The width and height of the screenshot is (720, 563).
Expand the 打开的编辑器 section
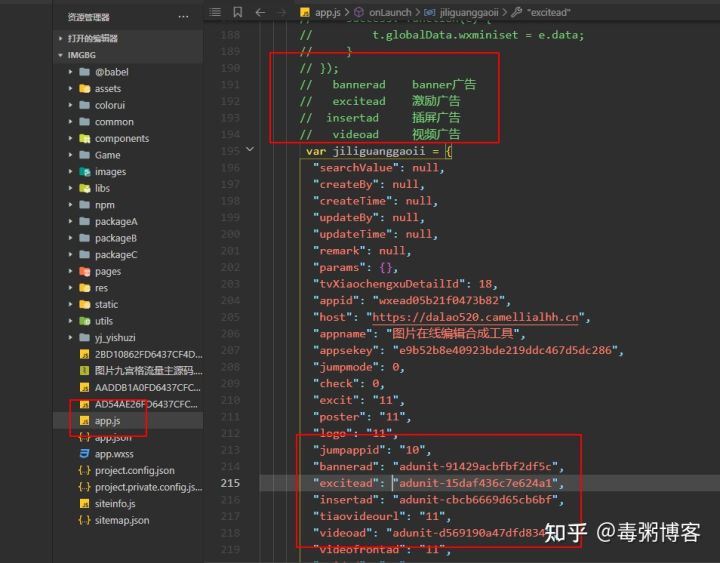point(60,39)
